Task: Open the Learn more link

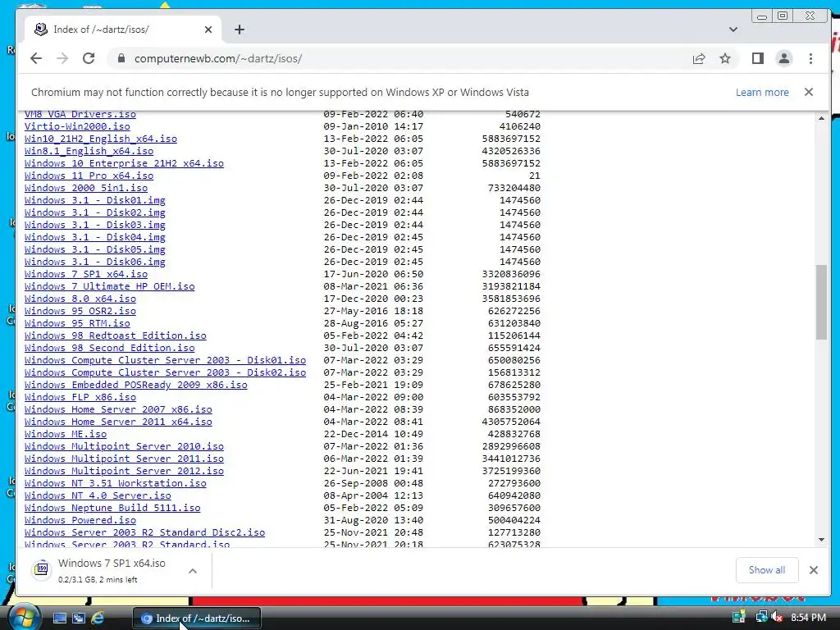Action: pyautogui.click(x=762, y=92)
